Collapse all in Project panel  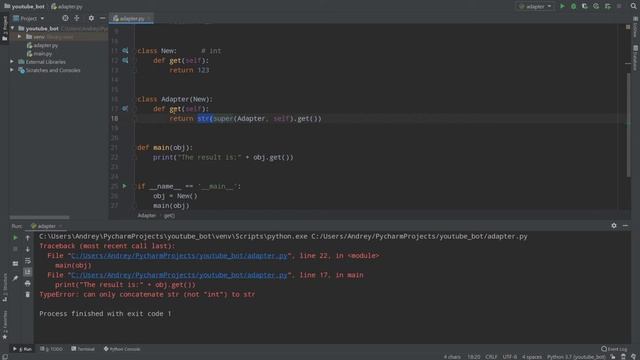[x=77, y=18]
